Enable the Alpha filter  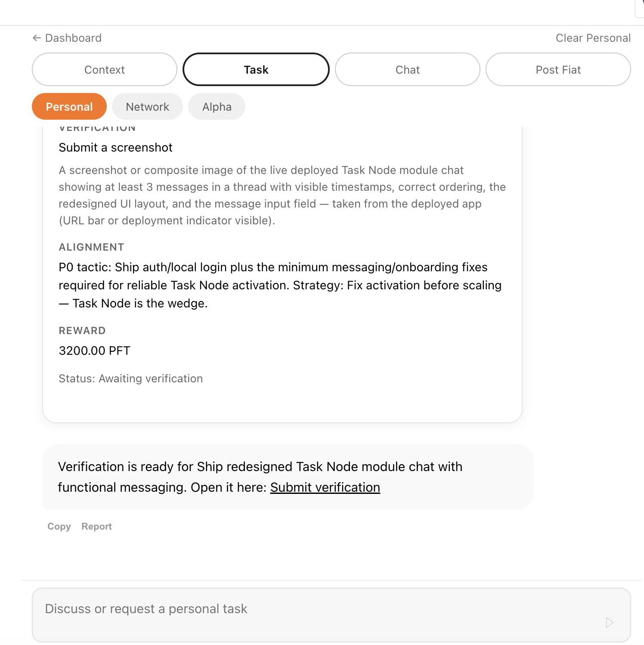pyautogui.click(x=217, y=106)
